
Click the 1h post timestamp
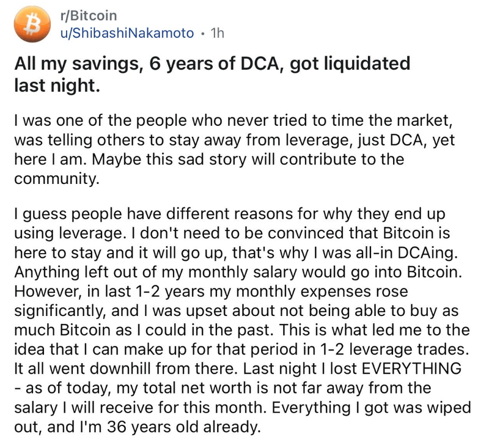coord(216,33)
